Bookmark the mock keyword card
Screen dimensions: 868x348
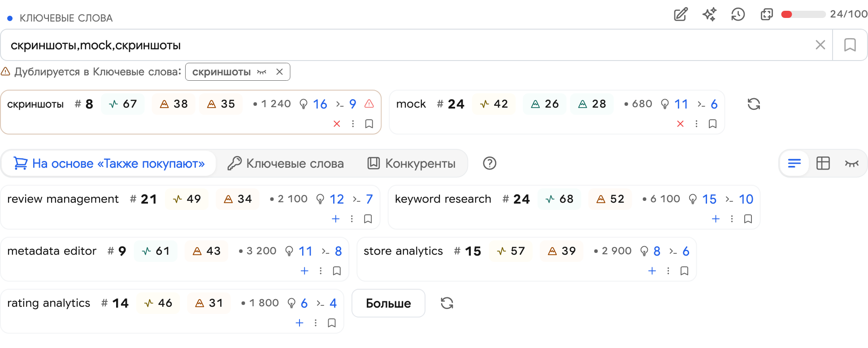[x=712, y=124]
